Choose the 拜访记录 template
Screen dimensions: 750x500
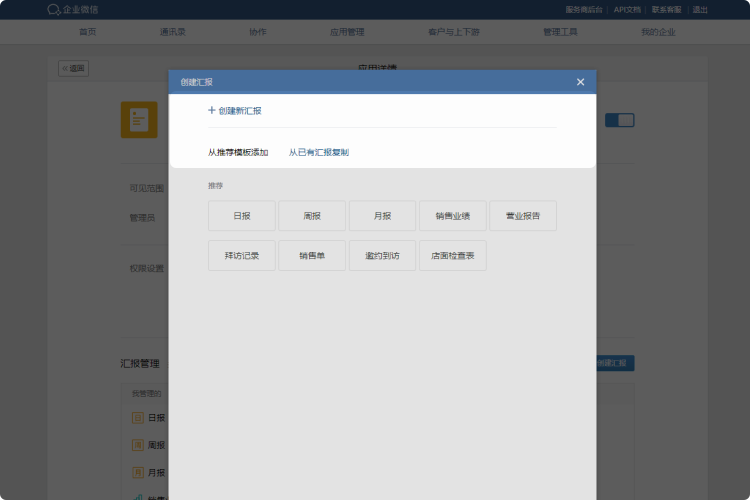point(242,256)
